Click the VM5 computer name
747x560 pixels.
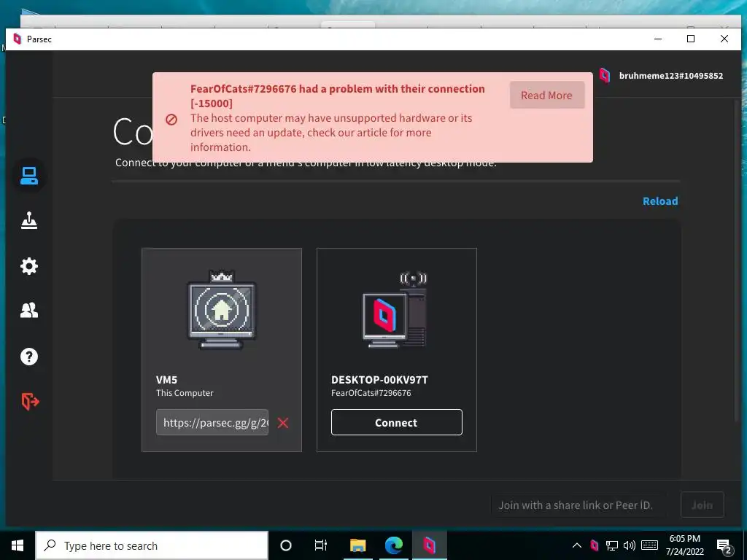click(x=167, y=380)
